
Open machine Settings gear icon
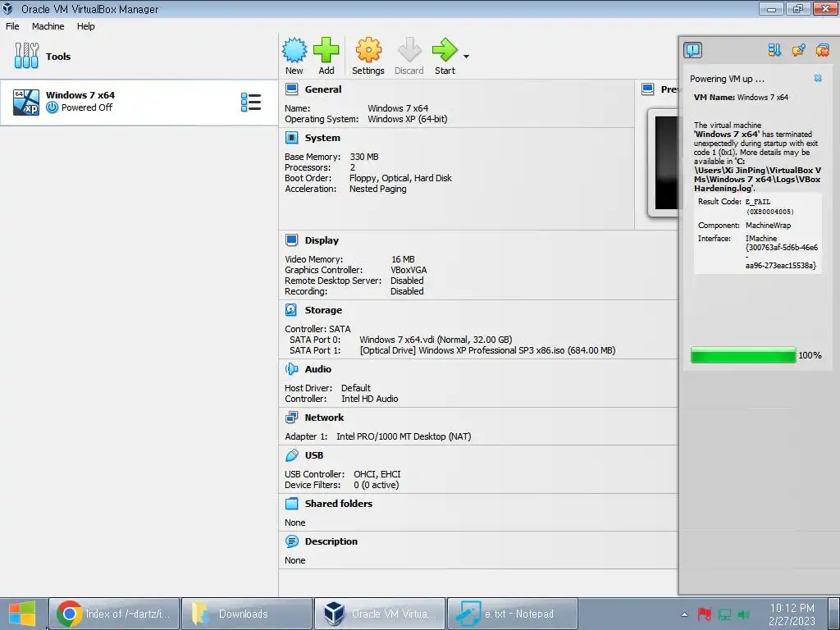(x=368, y=50)
